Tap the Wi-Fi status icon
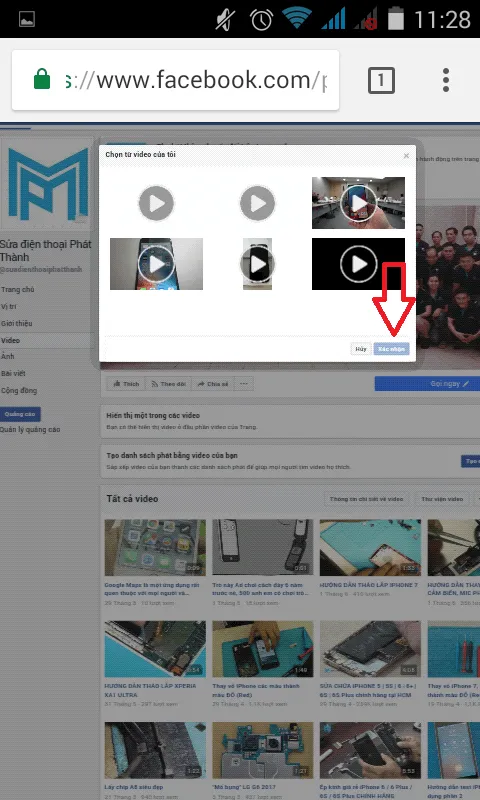Screen dimensions: 480x800 click(x=297, y=18)
